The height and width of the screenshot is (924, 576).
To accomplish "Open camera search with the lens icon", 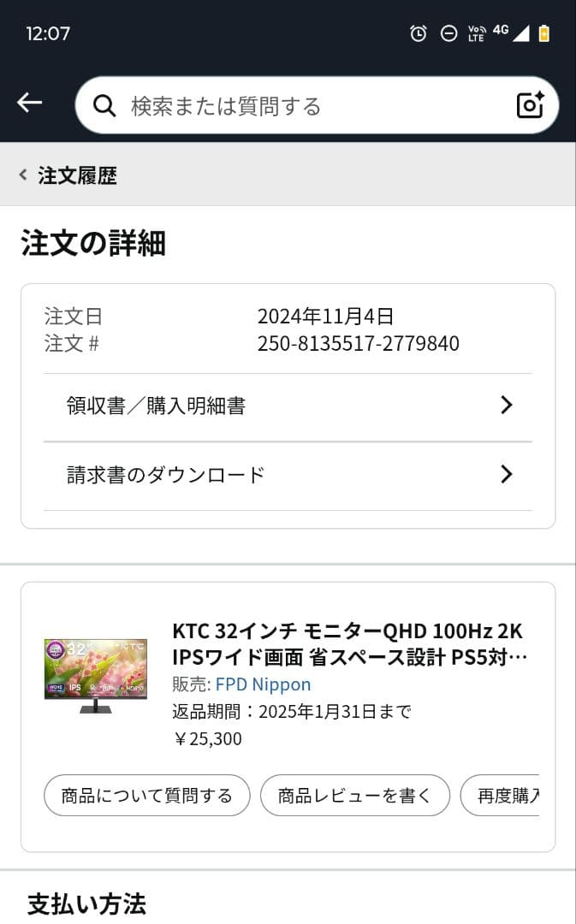I will (530, 104).
